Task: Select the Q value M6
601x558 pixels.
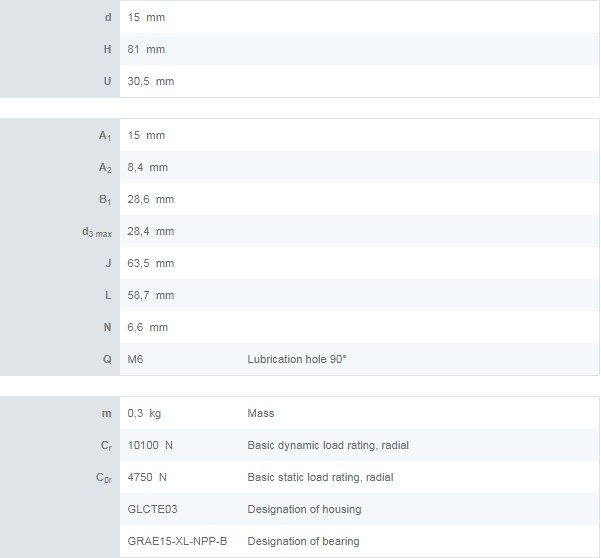Action: 136,359
